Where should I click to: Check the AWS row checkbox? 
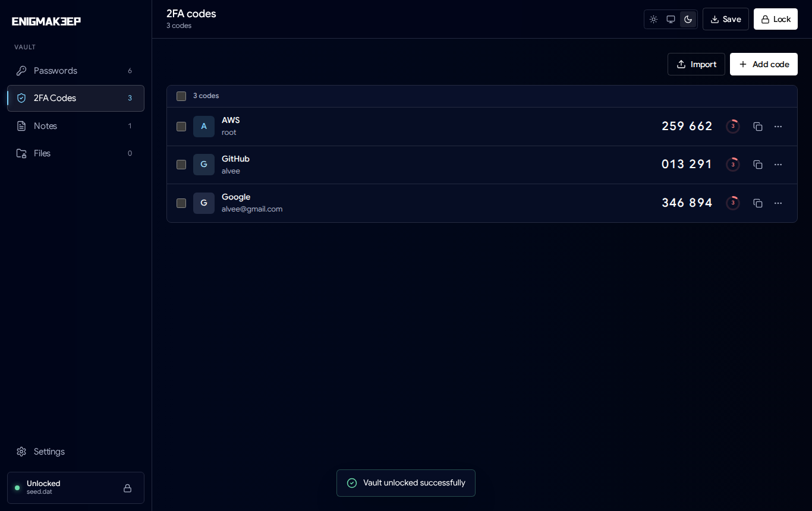[x=181, y=127]
